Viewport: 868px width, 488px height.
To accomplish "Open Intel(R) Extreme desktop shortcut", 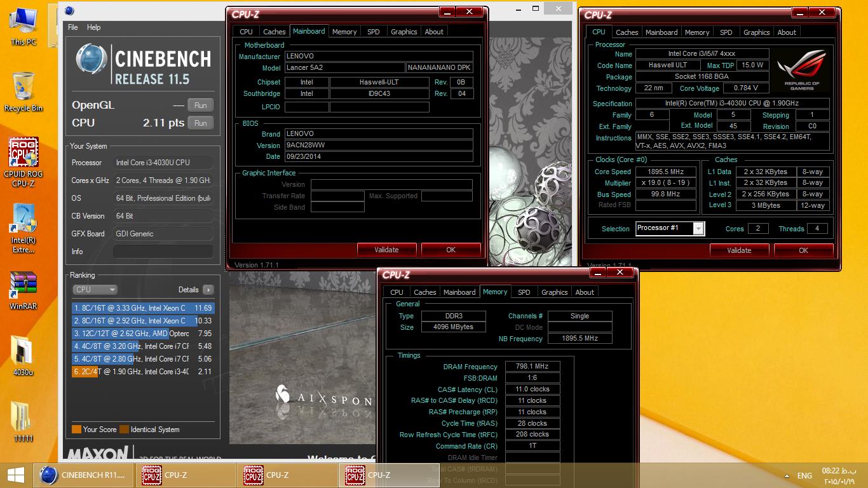I will pyautogui.click(x=24, y=229).
